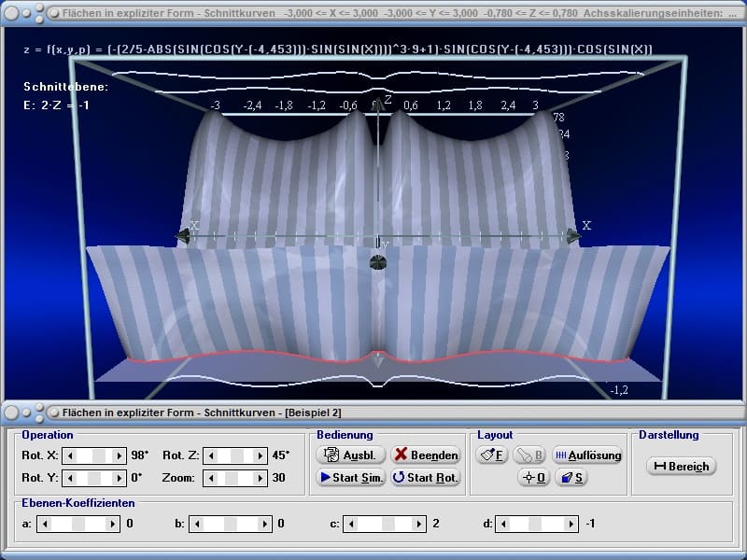The image size is (747, 560).
Task: Click the plane equation E: 2·Z = -1
Action: tap(56, 105)
